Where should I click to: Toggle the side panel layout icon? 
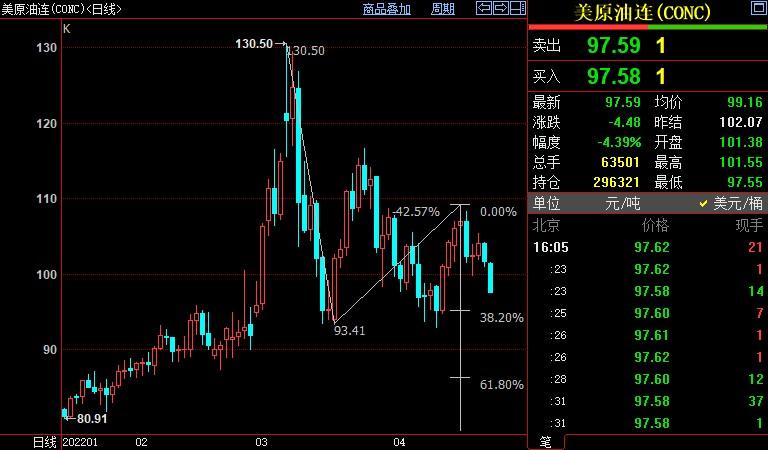(515, 9)
